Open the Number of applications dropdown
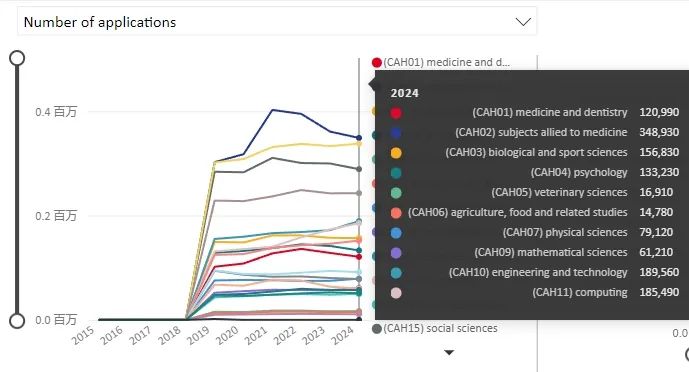This screenshot has height=372, width=689. 277,22
